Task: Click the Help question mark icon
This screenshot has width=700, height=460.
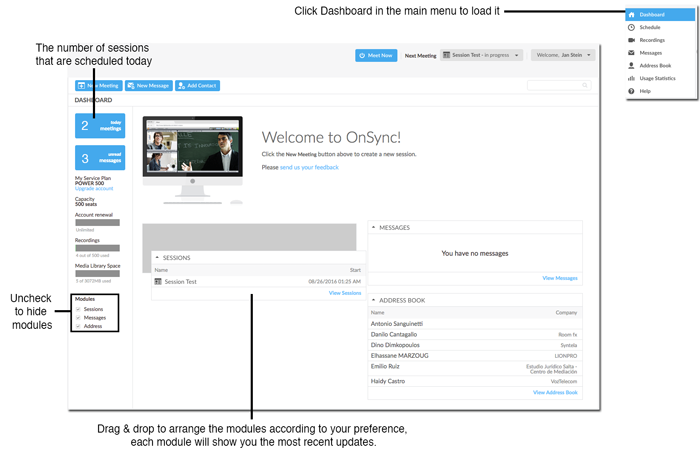Action: coord(631,91)
